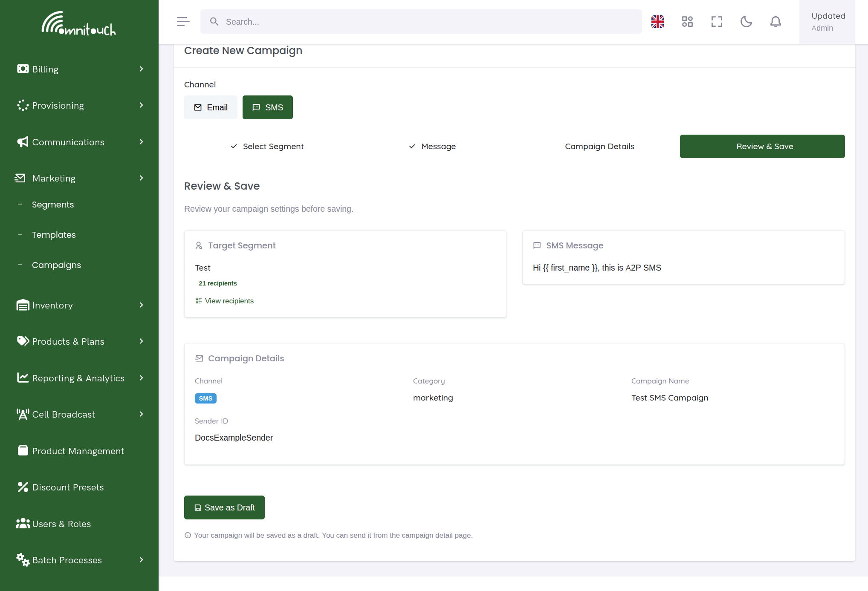The width and height of the screenshot is (868, 591).
Task: Choose the SMS channel button
Action: [268, 107]
